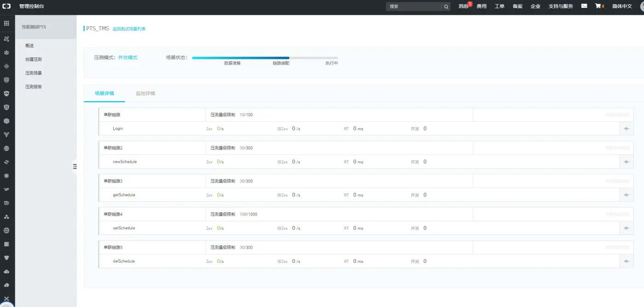Open the product grid menu icon in sidebar
Screen dimensions: 644x307
point(6,23)
